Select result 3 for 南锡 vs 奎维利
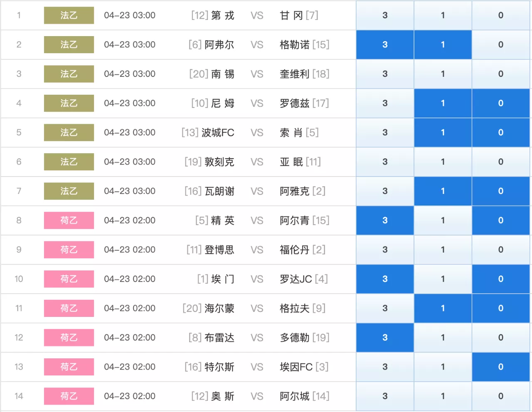The height and width of the screenshot is (412, 532). [385, 74]
